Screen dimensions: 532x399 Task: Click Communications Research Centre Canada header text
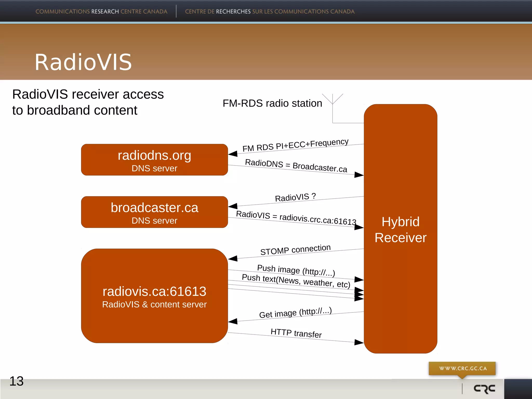click(101, 12)
